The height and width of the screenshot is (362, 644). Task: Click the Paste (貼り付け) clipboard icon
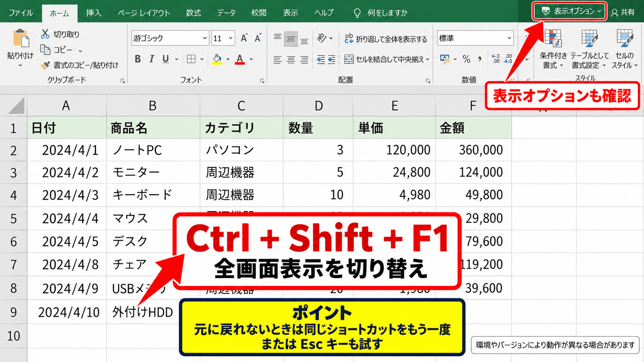21,38
